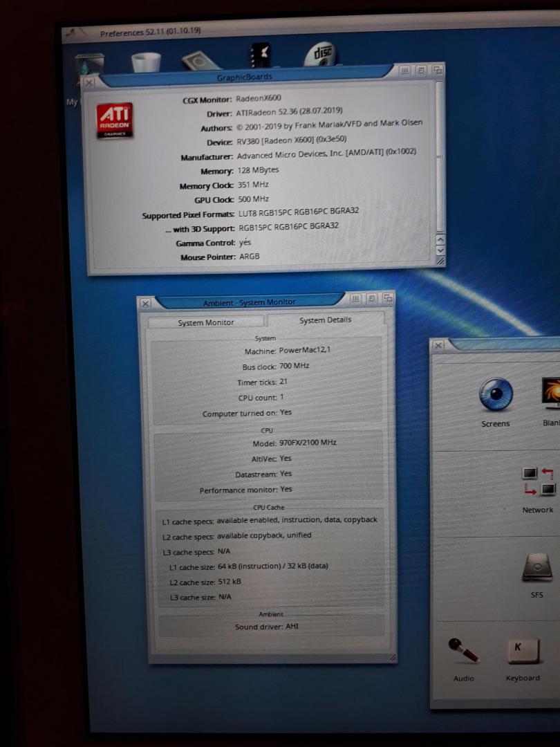Send the GraphicBoards window to back
The width and height of the screenshot is (560, 747).
tap(437, 70)
